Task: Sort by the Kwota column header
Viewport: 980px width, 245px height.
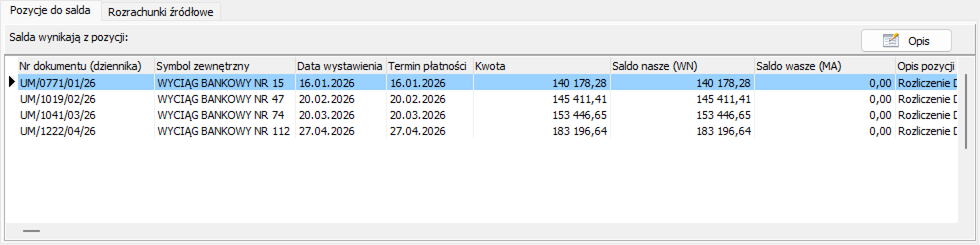Action: (542, 66)
